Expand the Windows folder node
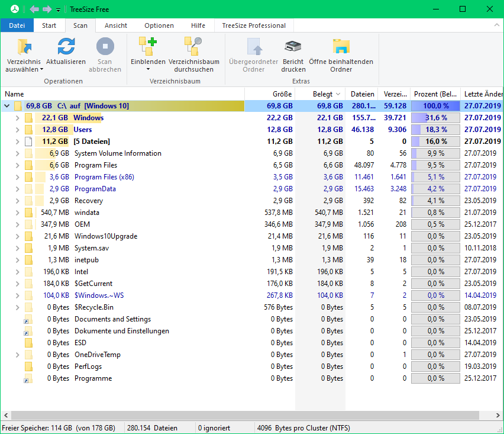The image size is (504, 434). click(17, 118)
